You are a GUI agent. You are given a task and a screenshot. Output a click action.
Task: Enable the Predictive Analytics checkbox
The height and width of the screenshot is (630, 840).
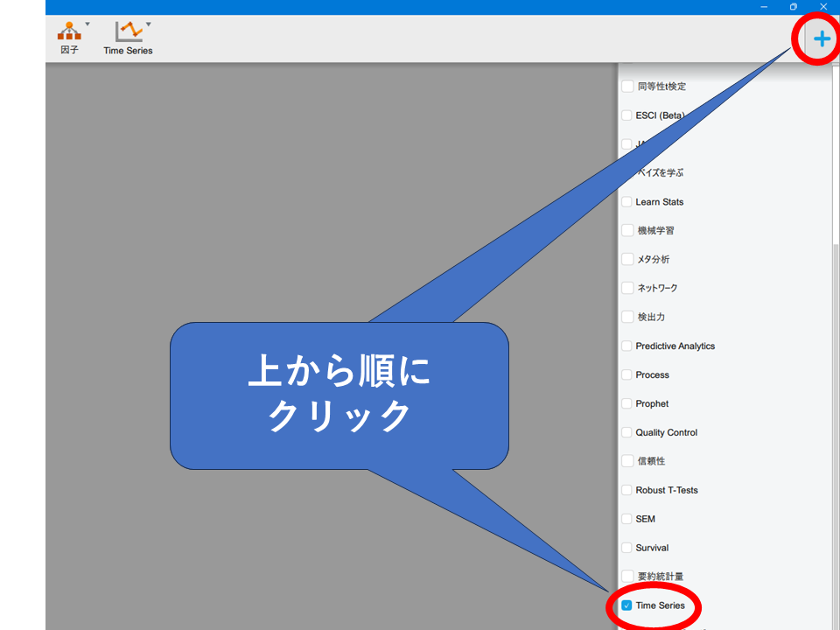point(626,346)
